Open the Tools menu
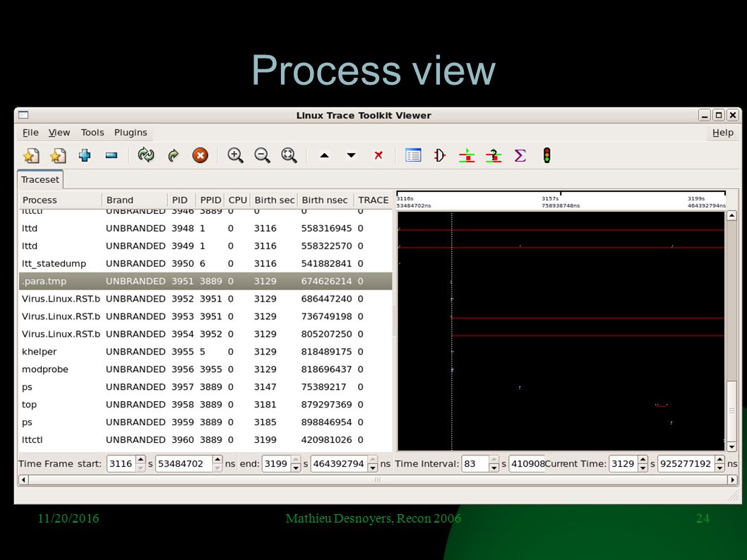747x560 pixels. pyautogui.click(x=92, y=133)
